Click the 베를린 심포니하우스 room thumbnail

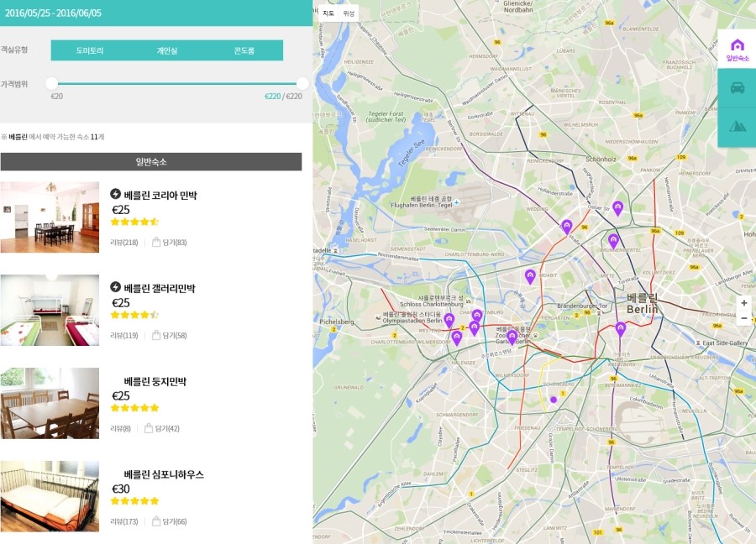click(50, 495)
